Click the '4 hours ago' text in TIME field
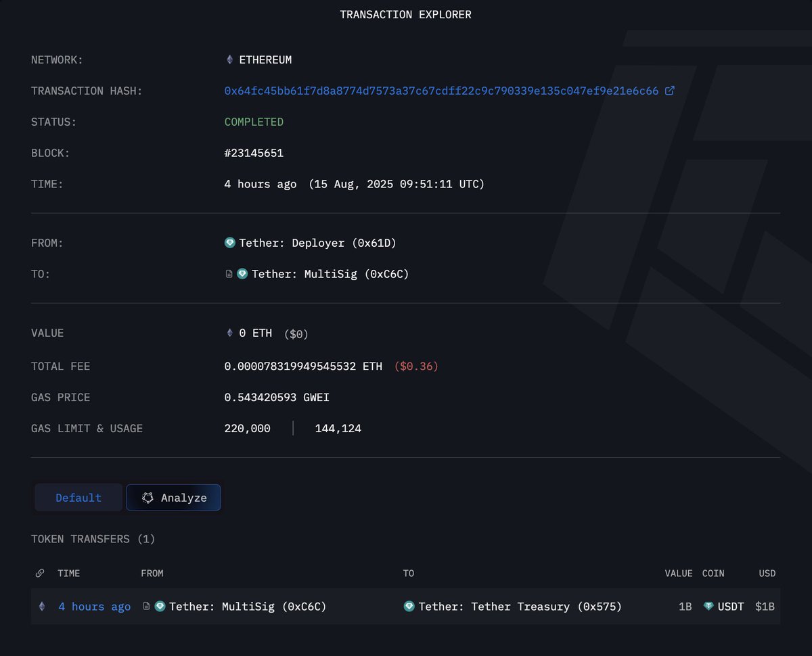The width and height of the screenshot is (812, 656). [261, 184]
